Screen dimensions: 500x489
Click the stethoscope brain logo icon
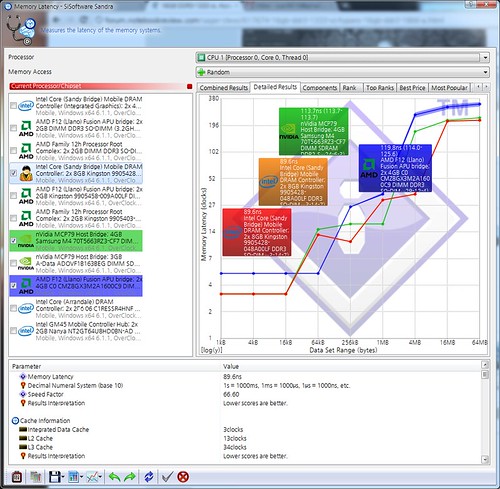[21, 30]
